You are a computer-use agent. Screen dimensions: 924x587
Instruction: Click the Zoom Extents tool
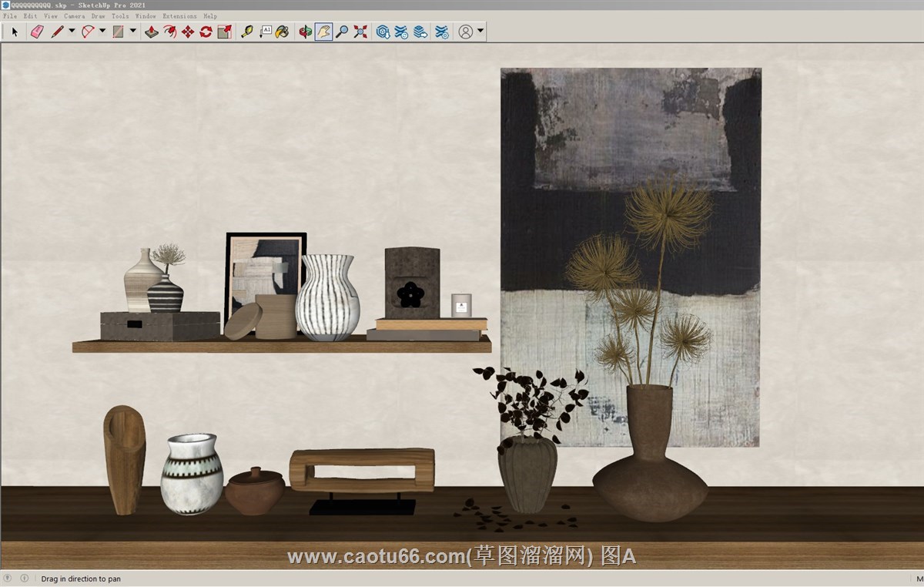click(360, 32)
